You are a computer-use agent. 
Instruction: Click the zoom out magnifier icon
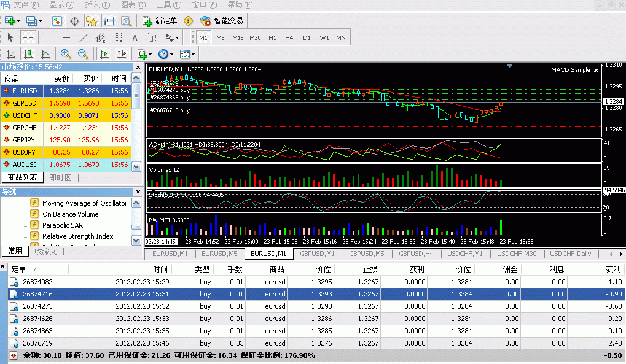pyautogui.click(x=82, y=54)
